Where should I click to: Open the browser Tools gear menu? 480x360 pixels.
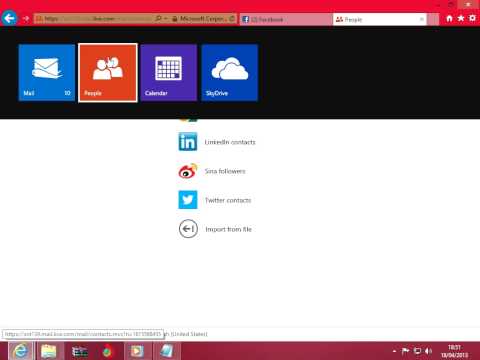pos(472,18)
